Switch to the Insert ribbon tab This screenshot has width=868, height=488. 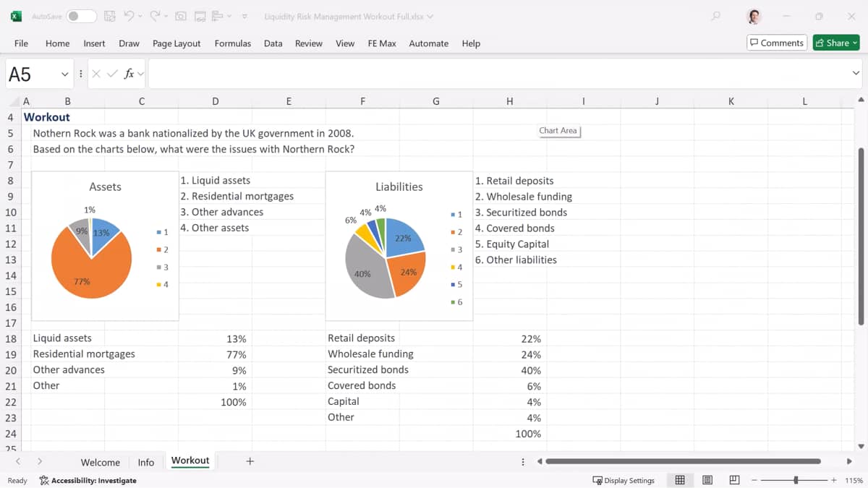(94, 43)
